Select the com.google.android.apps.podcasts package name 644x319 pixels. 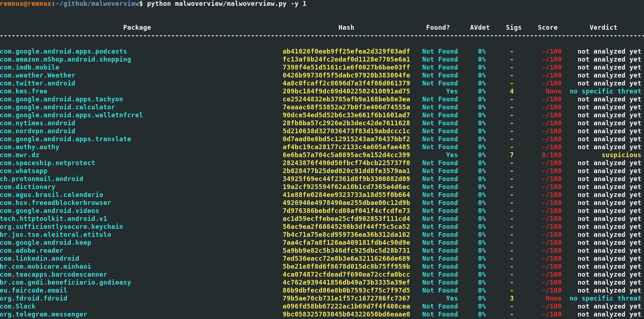(x=63, y=51)
